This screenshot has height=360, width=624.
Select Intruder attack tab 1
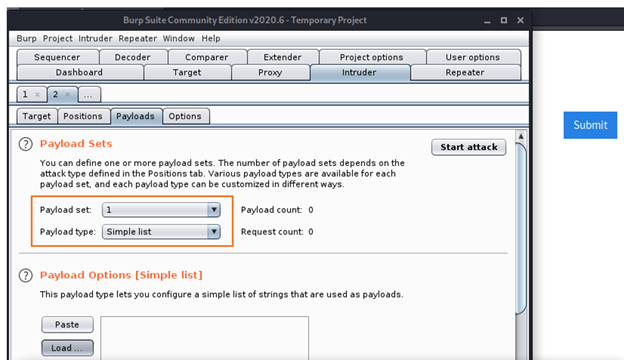pos(25,95)
